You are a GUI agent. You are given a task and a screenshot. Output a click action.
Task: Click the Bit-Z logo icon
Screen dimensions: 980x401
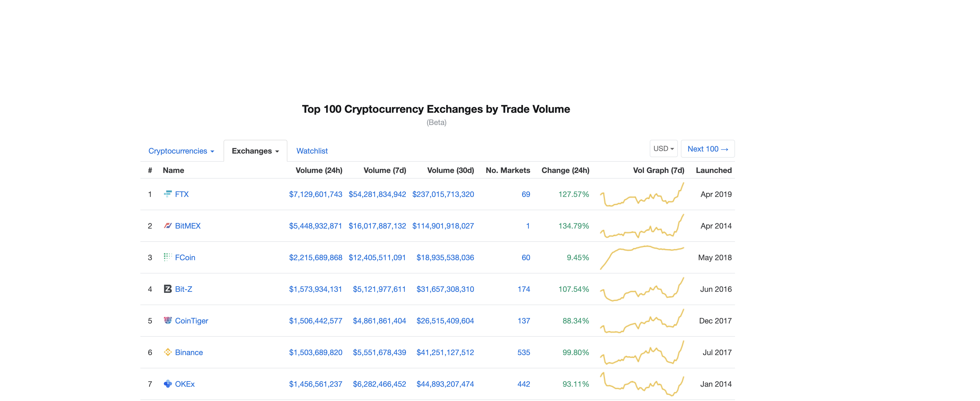(x=167, y=289)
